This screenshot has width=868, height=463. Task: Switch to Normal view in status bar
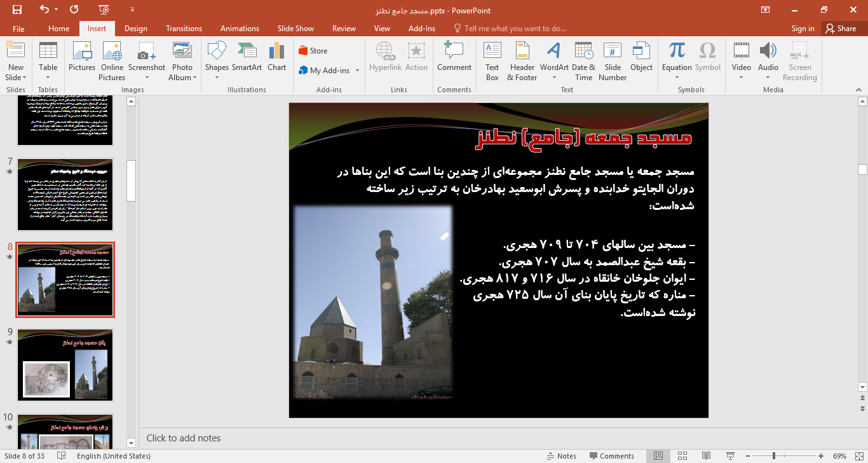(x=658, y=456)
